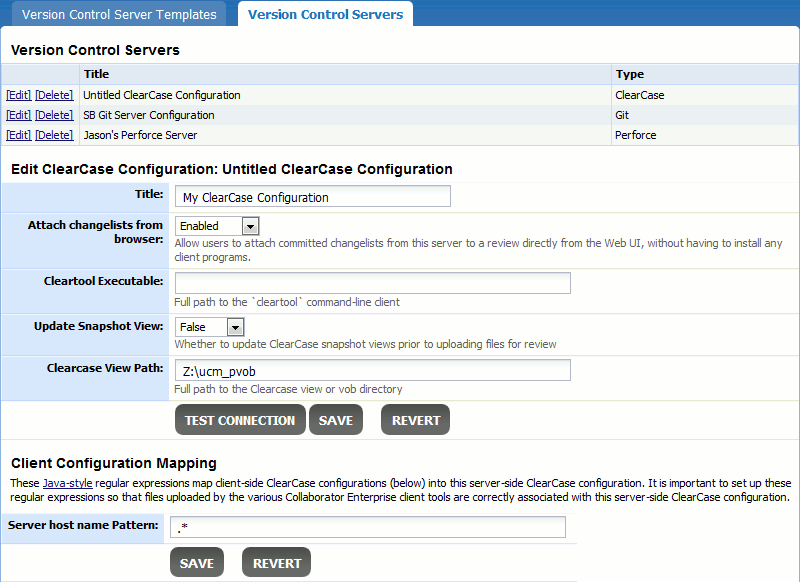This screenshot has height=582, width=800.
Task: Click the 'ClearCase' type cell
Action: [x=705, y=95]
